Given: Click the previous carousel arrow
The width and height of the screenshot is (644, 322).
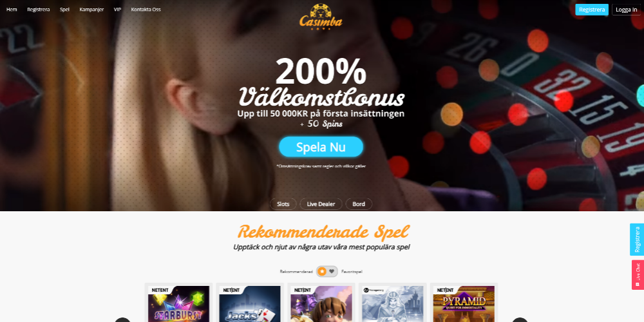Looking at the screenshot, I should pyautogui.click(x=122, y=320).
